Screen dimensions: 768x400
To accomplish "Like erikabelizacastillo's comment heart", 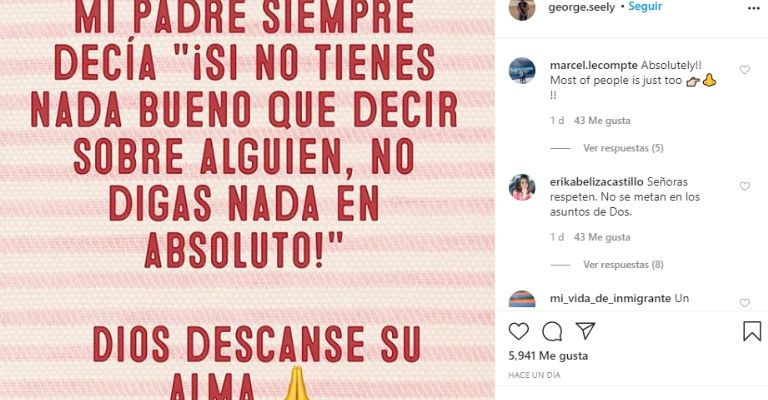I will pos(744,187).
